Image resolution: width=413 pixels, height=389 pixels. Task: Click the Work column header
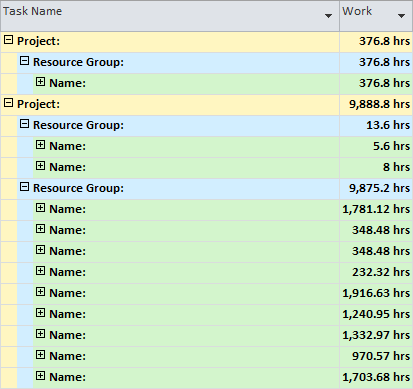pyautogui.click(x=376, y=16)
